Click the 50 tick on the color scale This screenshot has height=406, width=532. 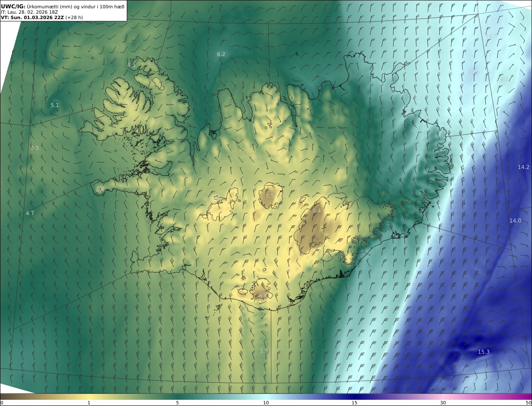click(529, 403)
